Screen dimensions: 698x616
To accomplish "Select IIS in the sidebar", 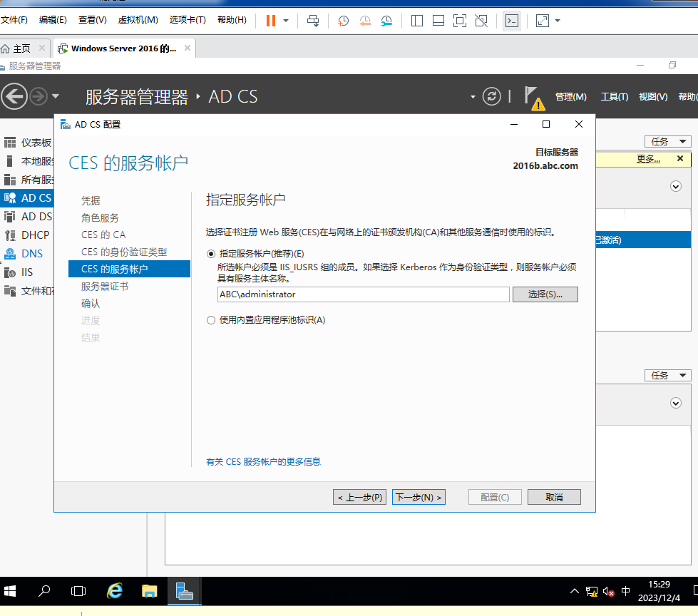I will 28,272.
